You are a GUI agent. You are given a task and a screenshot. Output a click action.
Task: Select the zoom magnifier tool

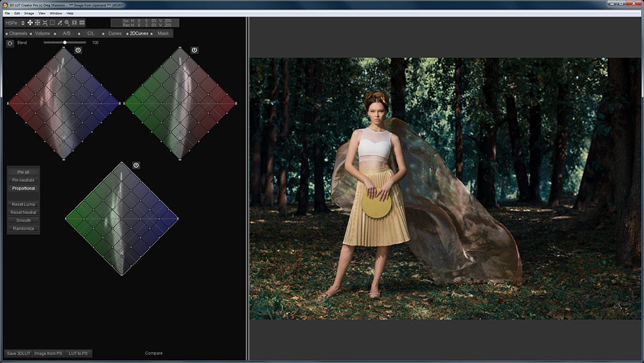67,23
